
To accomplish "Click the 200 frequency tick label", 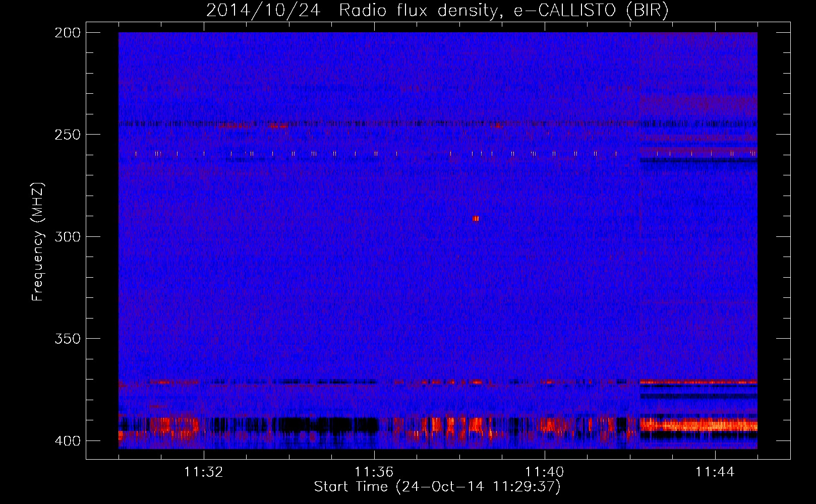I will pos(68,33).
